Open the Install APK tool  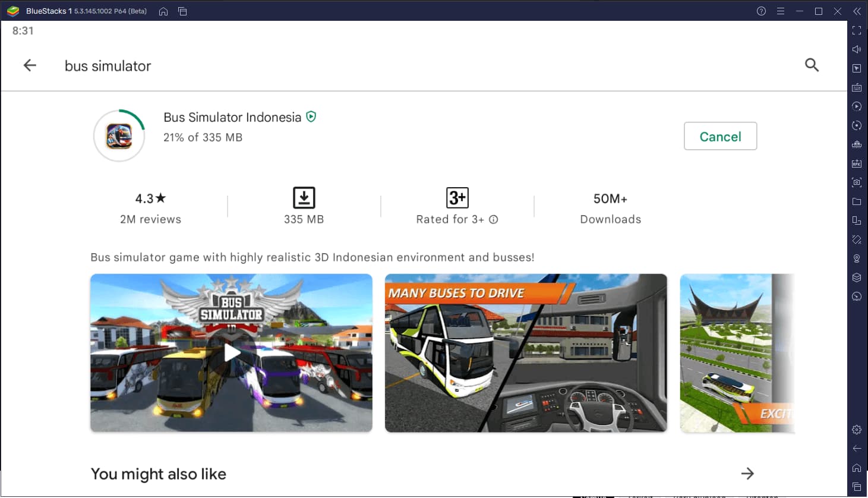tap(857, 163)
